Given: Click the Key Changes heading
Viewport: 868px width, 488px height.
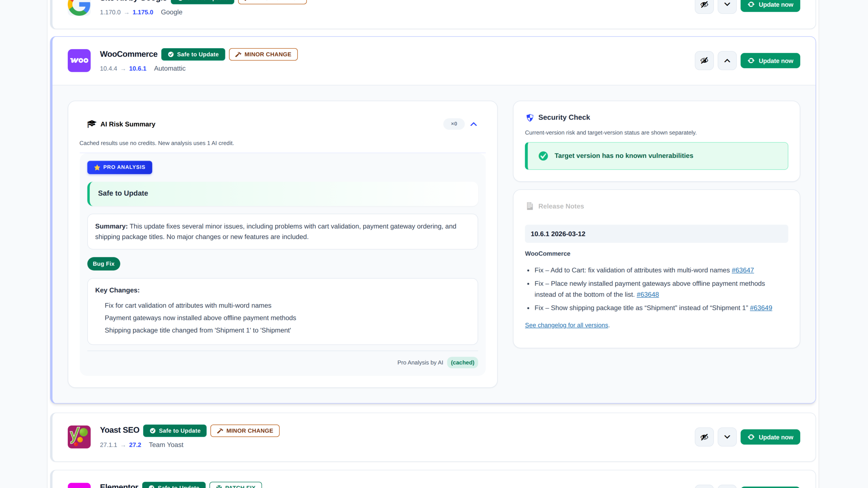Looking at the screenshot, I should 117,290.
